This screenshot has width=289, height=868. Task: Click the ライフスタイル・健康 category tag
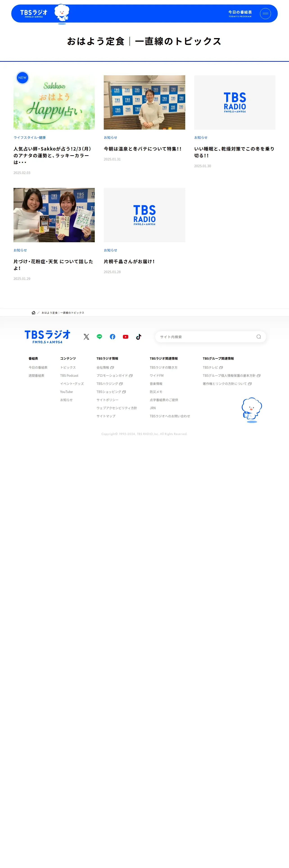point(30,137)
